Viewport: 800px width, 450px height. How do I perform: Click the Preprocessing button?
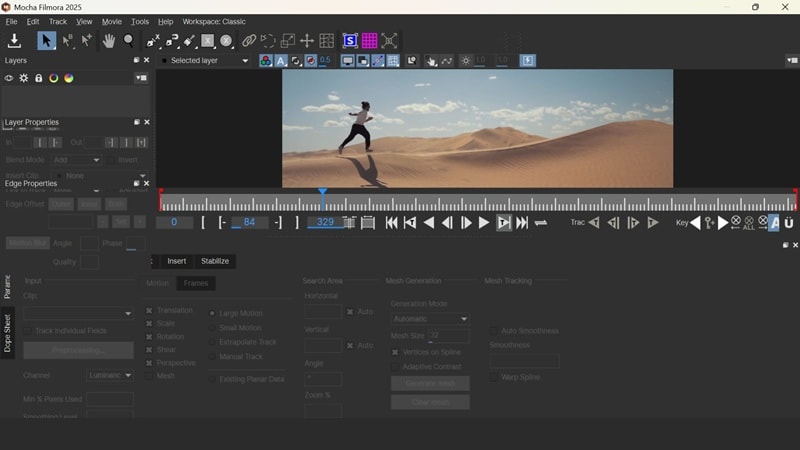78,351
